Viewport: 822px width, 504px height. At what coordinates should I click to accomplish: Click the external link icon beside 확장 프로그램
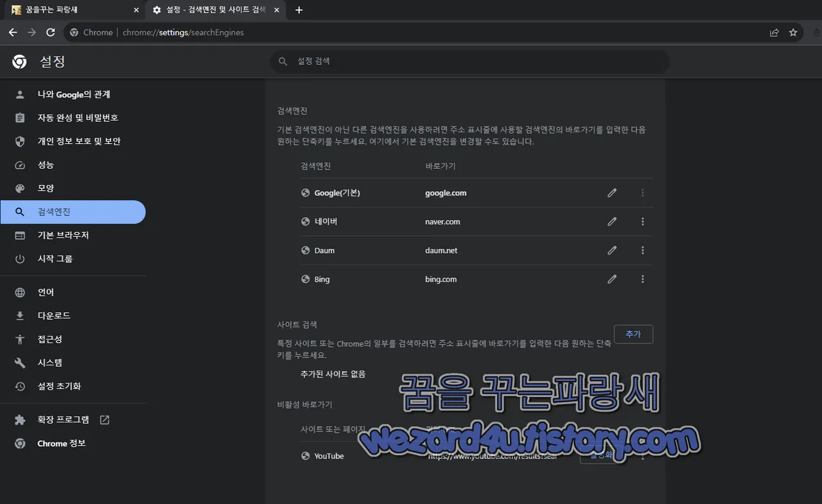[x=107, y=419]
